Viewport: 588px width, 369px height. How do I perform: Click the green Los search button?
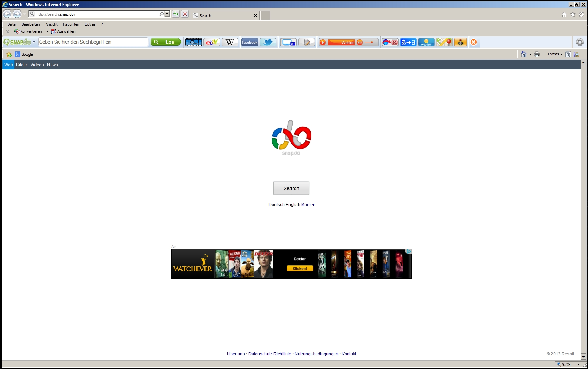166,42
